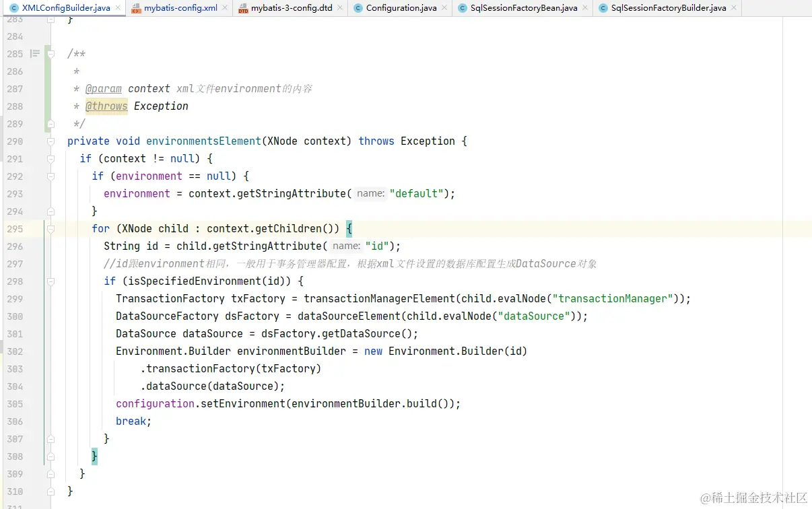Click the private keyword on line 290

88,141
